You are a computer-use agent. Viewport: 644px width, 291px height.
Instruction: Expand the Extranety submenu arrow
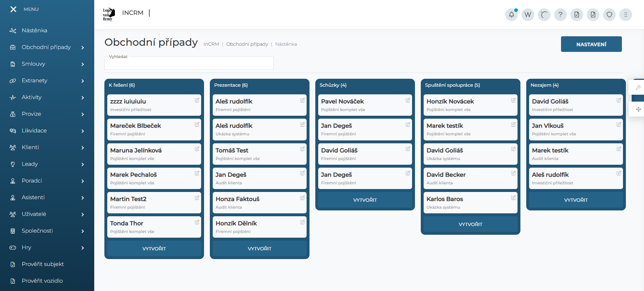point(83,81)
